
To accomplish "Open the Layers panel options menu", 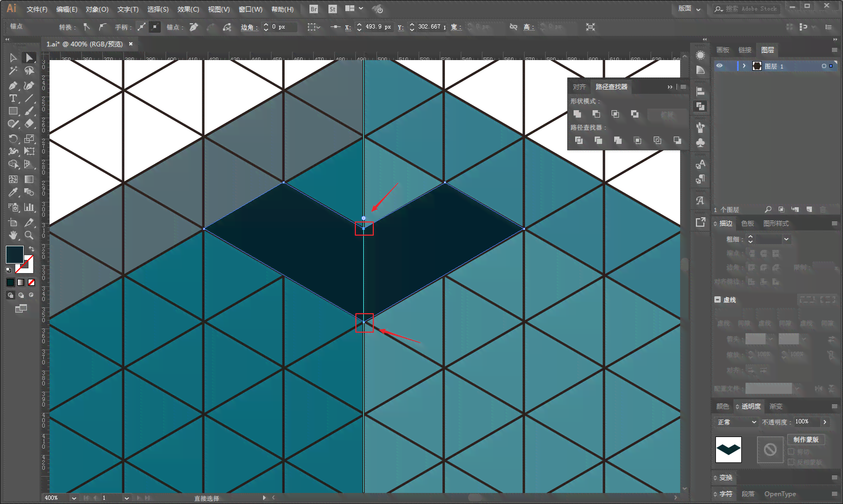I will click(x=835, y=50).
